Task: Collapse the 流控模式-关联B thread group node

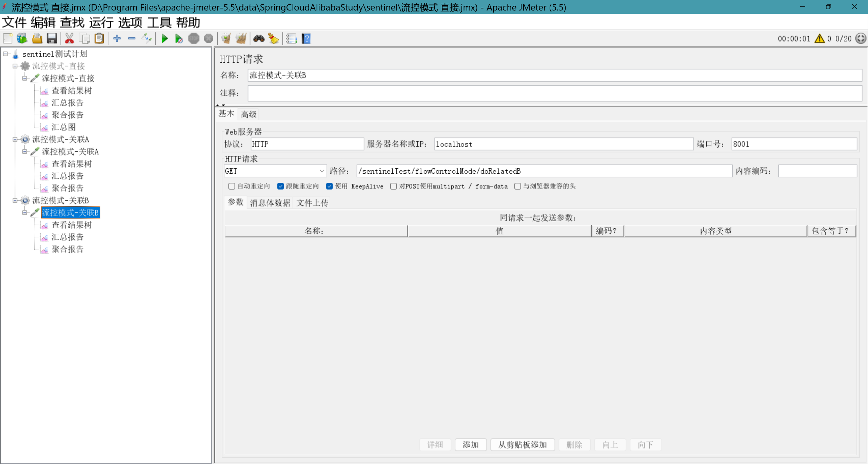Action: tap(15, 200)
